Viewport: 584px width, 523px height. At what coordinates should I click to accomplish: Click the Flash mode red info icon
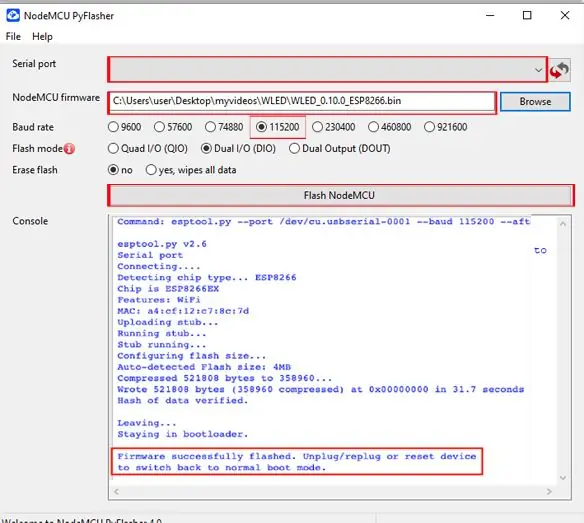pos(69,149)
